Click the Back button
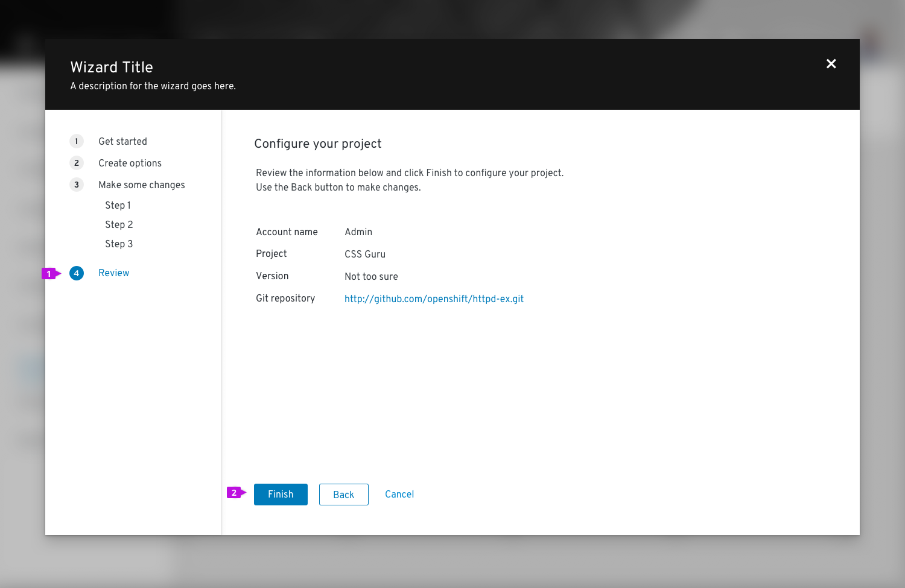 pos(344,495)
